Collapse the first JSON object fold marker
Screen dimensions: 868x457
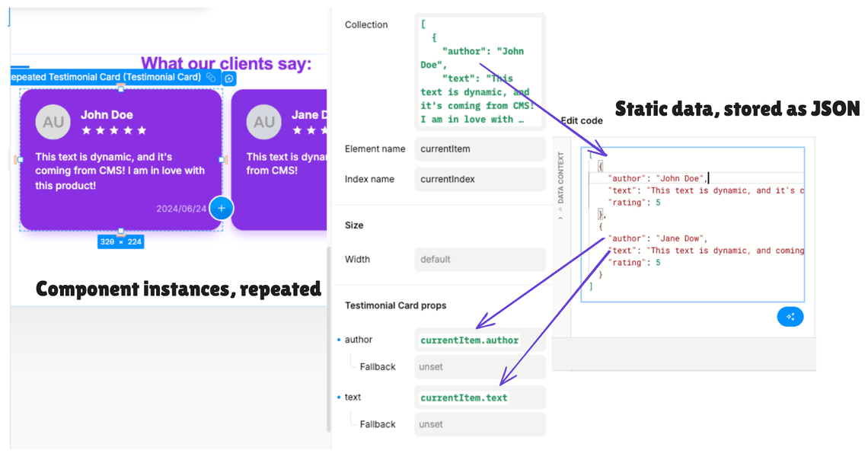pos(600,166)
